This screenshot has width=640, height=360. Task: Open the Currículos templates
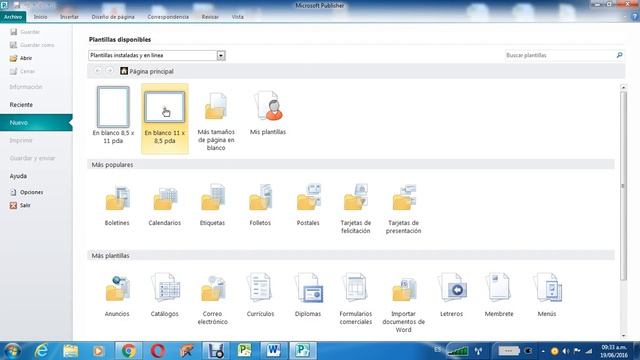click(260, 295)
